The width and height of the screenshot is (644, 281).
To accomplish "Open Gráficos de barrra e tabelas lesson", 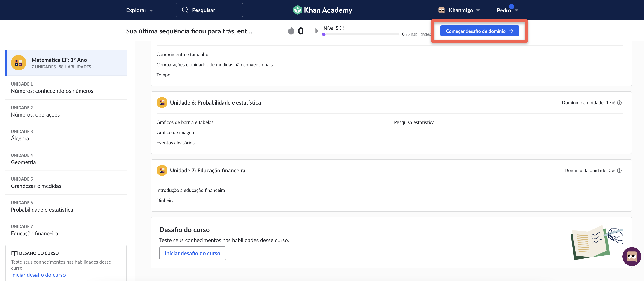I will pyautogui.click(x=185, y=122).
